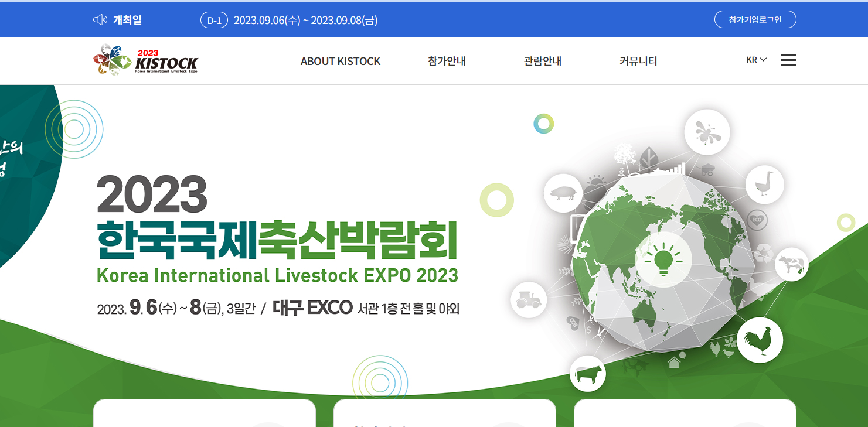
Task: Click the pig icon circle
Action: (563, 193)
